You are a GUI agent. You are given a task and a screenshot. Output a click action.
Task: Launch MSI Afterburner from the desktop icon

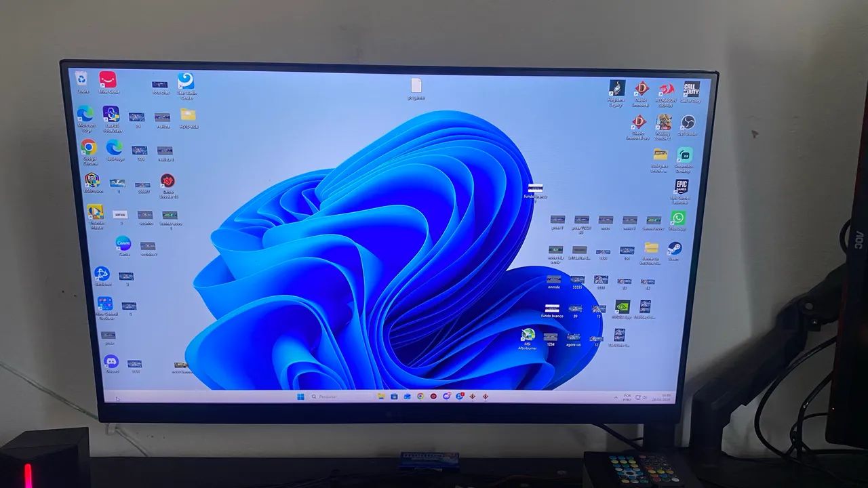tap(527, 338)
